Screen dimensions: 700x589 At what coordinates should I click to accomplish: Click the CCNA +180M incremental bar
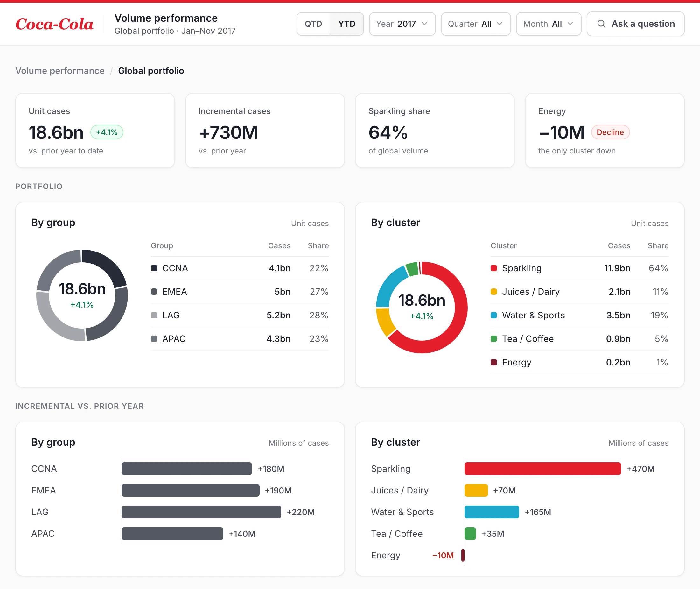pos(186,469)
